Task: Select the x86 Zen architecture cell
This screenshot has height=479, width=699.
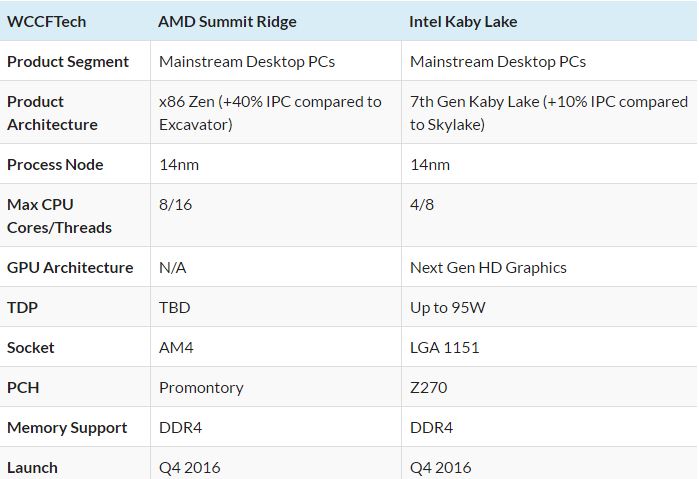Action: [x=270, y=113]
